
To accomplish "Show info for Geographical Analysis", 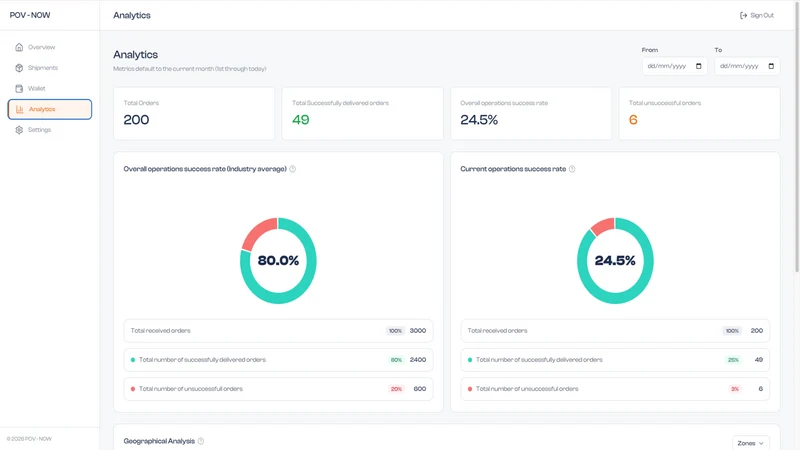I will (x=201, y=441).
